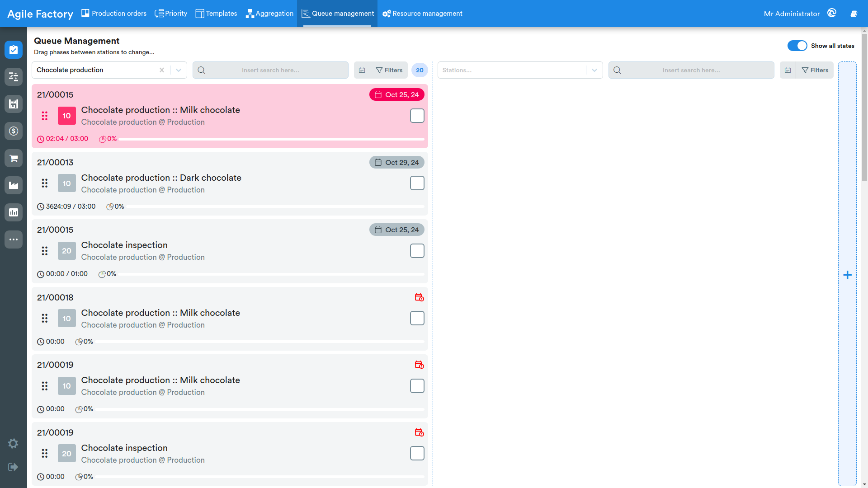The image size is (868, 488).
Task: Click the Mr Administrator user label
Action: click(792, 14)
